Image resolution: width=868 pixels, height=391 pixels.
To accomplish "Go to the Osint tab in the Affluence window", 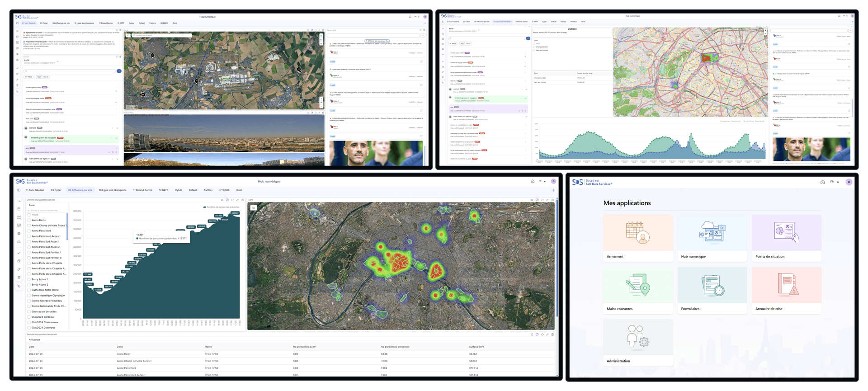I will [x=239, y=190].
